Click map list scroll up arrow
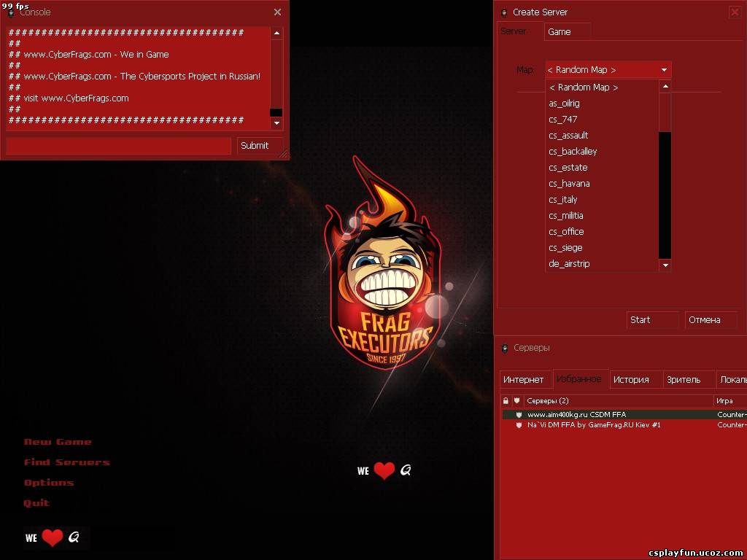 tap(665, 86)
